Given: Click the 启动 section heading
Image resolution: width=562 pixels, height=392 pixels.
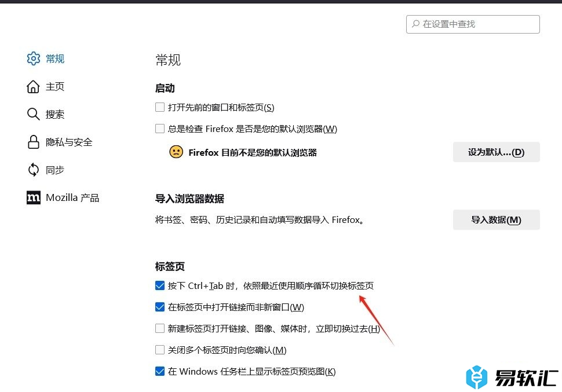Looking at the screenshot, I should pyautogui.click(x=165, y=88).
